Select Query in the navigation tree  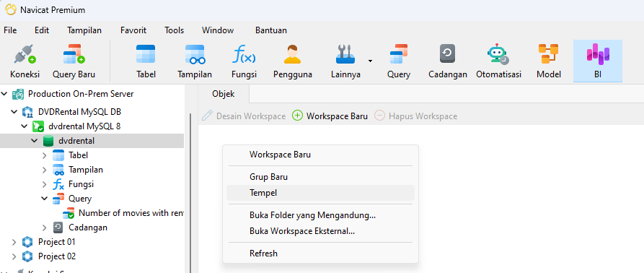(79, 199)
